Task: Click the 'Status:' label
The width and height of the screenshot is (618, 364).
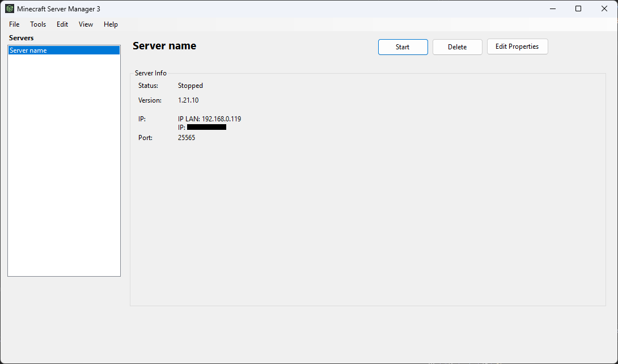Action: pos(148,86)
